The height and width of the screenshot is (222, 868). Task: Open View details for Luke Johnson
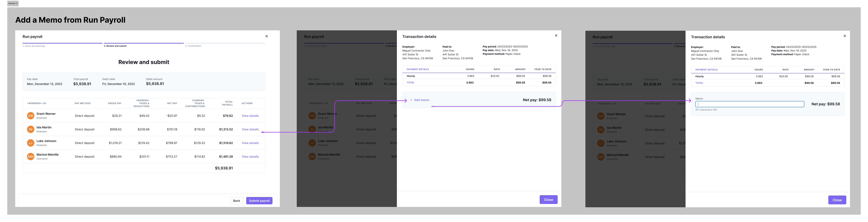tap(250, 143)
